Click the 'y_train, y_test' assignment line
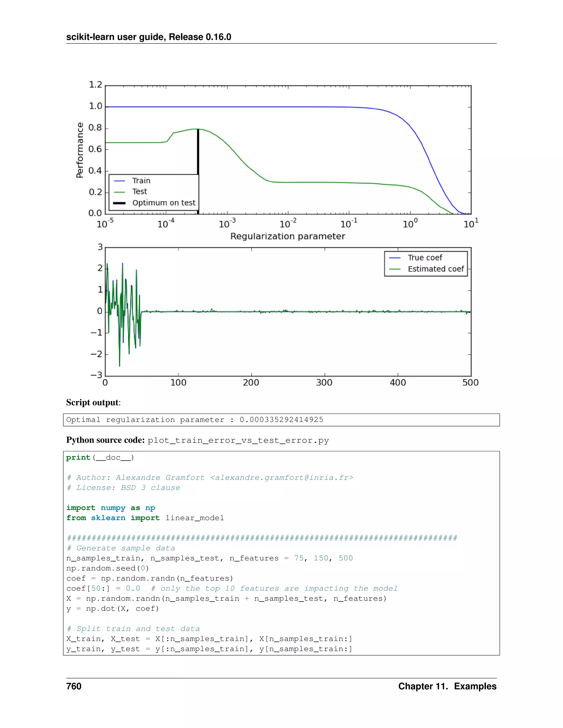Image resolution: width=563 pixels, height=728 pixels. tap(209, 649)
